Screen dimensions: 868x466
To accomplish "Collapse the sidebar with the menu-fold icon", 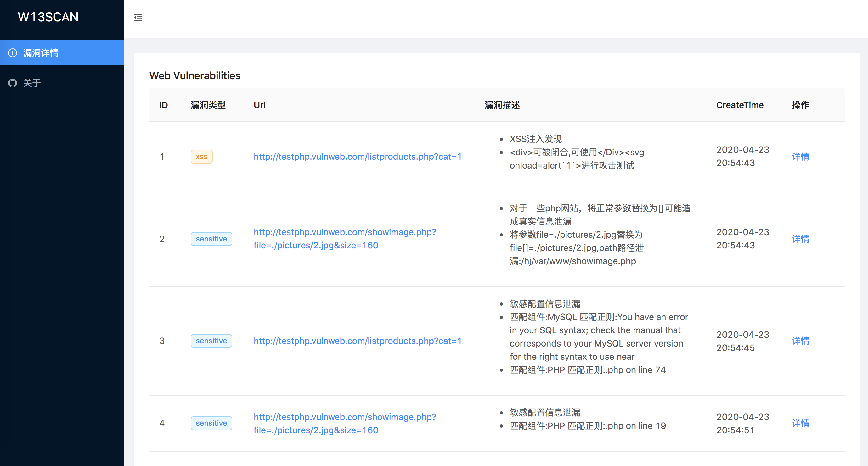I will click(138, 18).
